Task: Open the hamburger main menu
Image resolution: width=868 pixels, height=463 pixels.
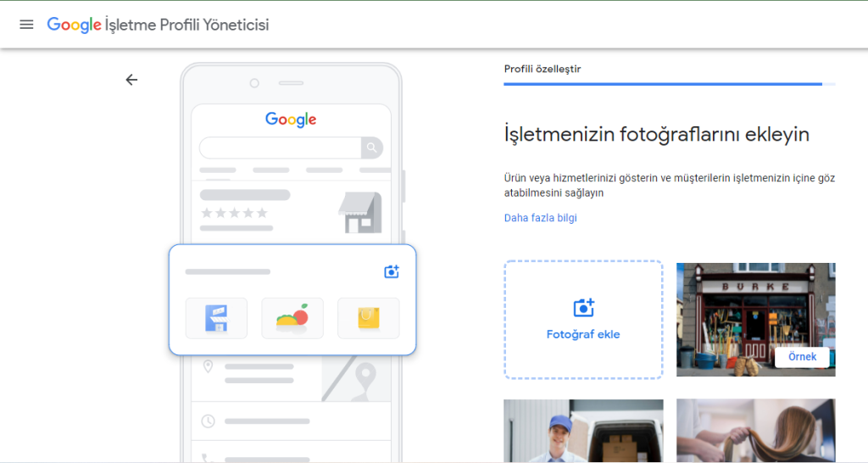Action: tap(26, 25)
